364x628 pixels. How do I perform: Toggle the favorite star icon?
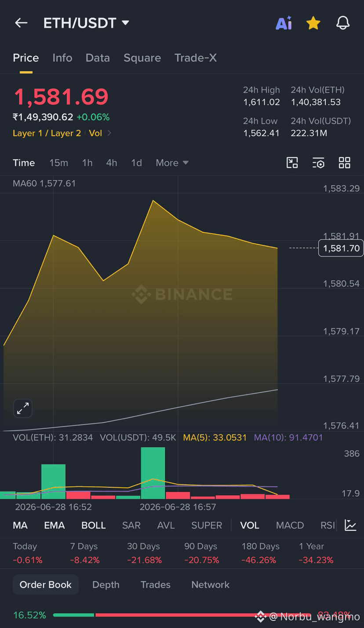[313, 23]
